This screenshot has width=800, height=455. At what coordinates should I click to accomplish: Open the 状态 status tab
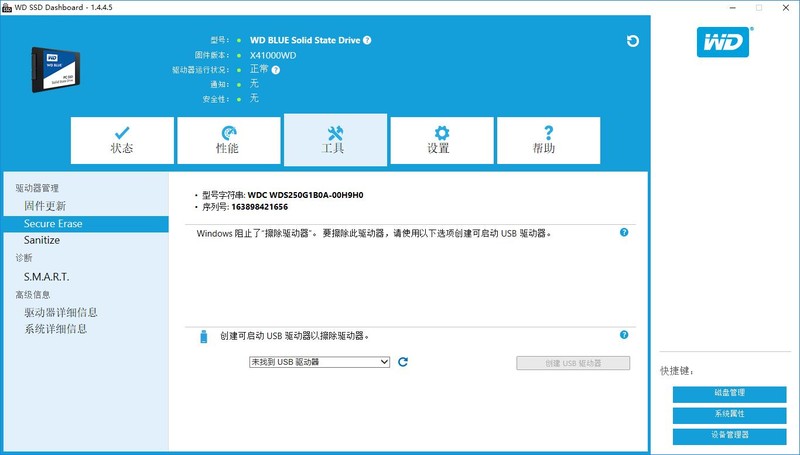122,140
